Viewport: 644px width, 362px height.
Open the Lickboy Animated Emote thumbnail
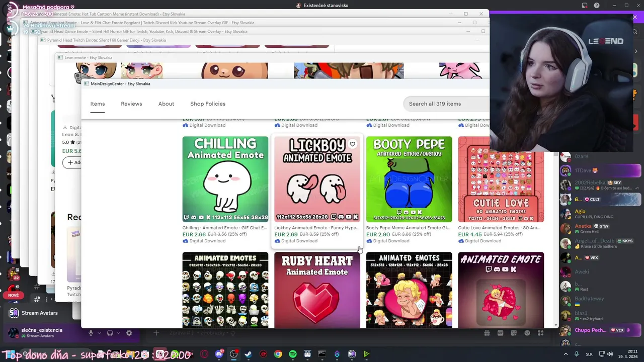(317, 179)
